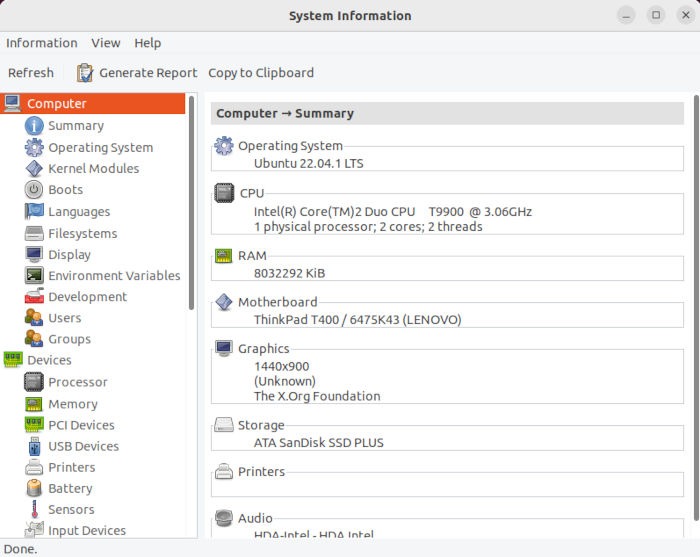Click the Environment Variables terminal icon
The height and width of the screenshot is (557, 700).
pyautogui.click(x=34, y=275)
